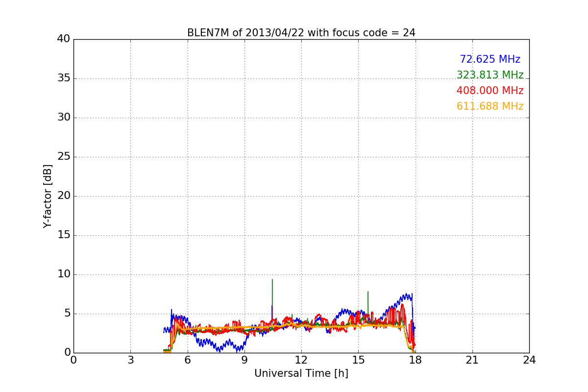This screenshot has width=588, height=392.
Task: Click the plot title BLEN7M of 2013/04/22
Action: click(301, 33)
